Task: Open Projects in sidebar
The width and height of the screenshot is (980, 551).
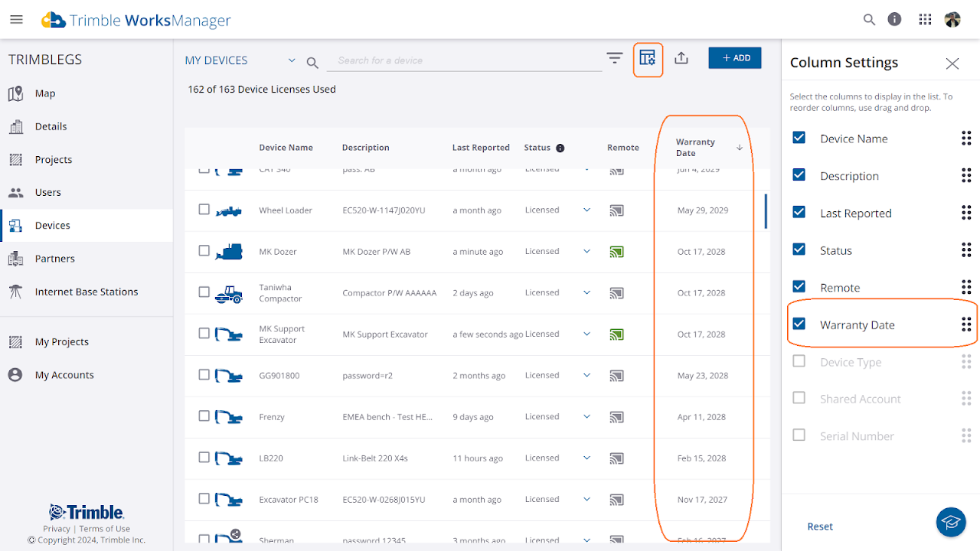Action: pyautogui.click(x=87, y=159)
